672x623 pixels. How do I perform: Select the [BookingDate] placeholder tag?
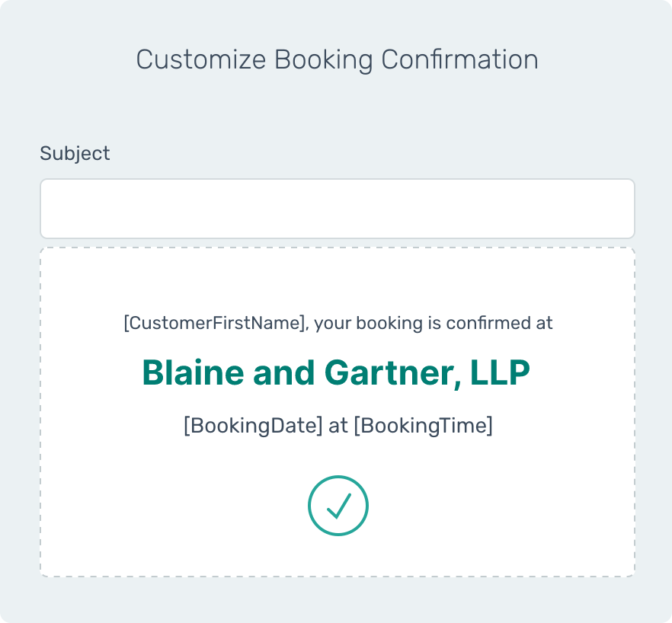(x=254, y=425)
